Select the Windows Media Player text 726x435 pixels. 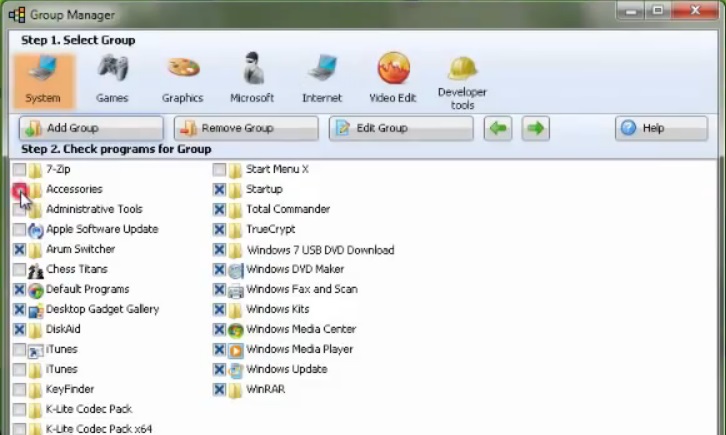pos(300,349)
